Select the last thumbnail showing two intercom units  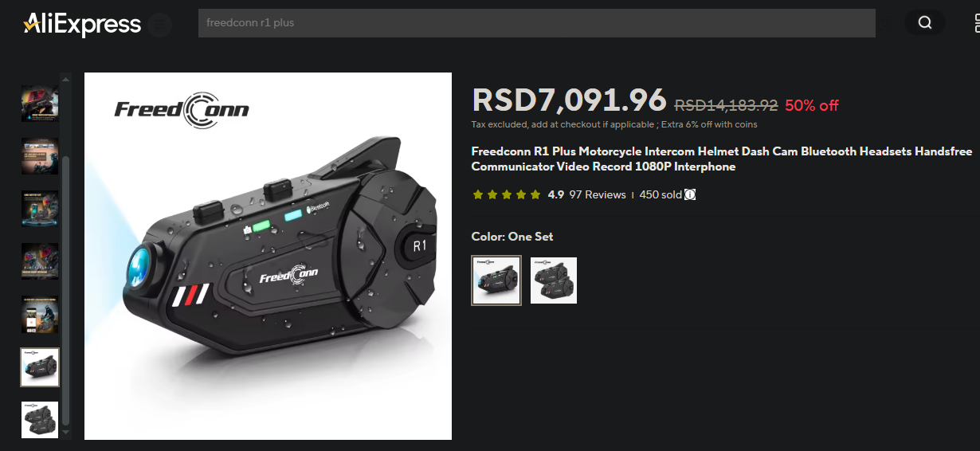pyautogui.click(x=40, y=419)
